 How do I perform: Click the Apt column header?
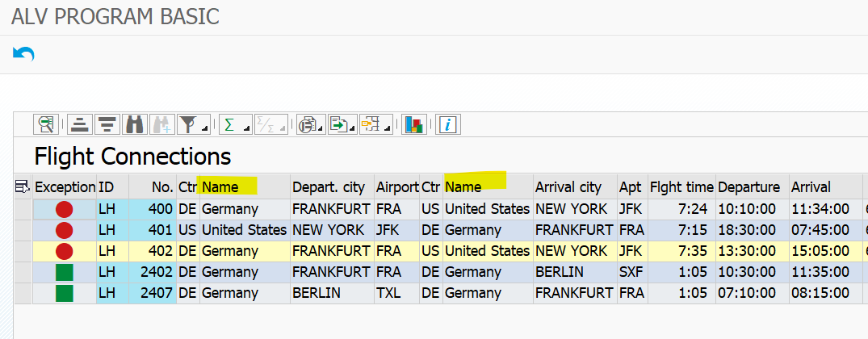[633, 187]
